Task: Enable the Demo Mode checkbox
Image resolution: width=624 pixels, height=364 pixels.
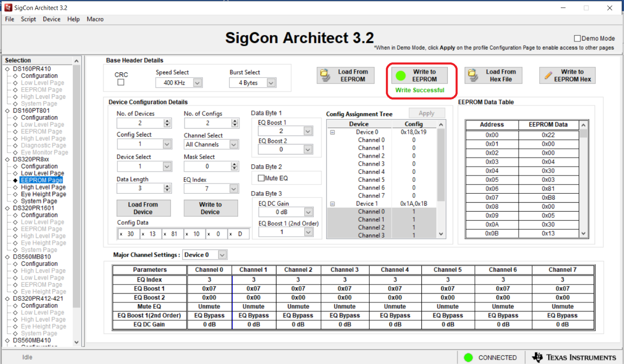Action: point(577,39)
